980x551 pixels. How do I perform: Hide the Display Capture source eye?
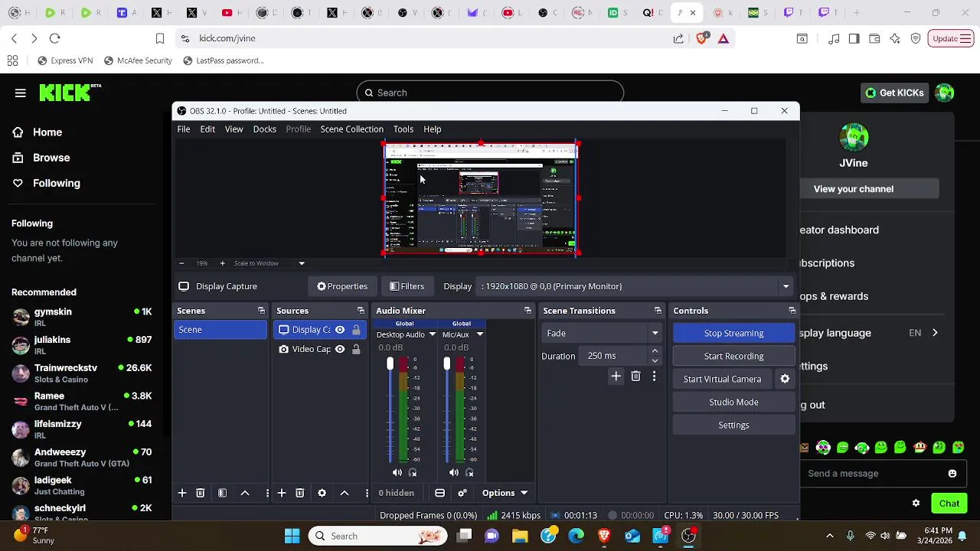click(x=340, y=330)
